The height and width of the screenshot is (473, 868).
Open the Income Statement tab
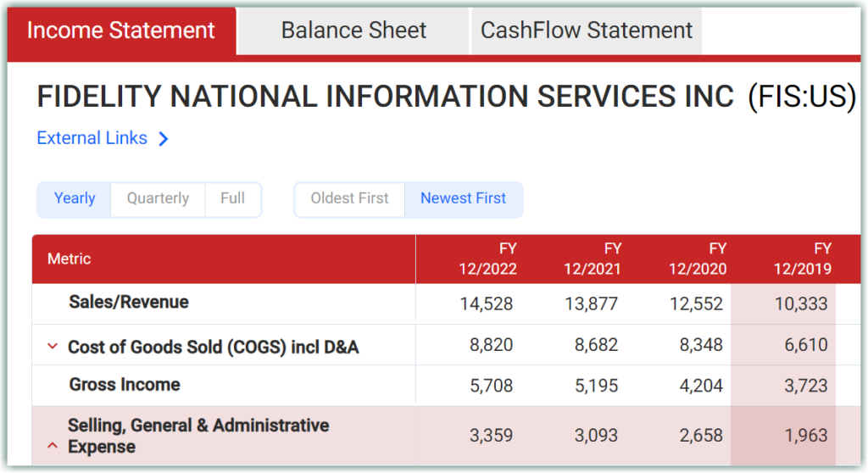coord(121,31)
